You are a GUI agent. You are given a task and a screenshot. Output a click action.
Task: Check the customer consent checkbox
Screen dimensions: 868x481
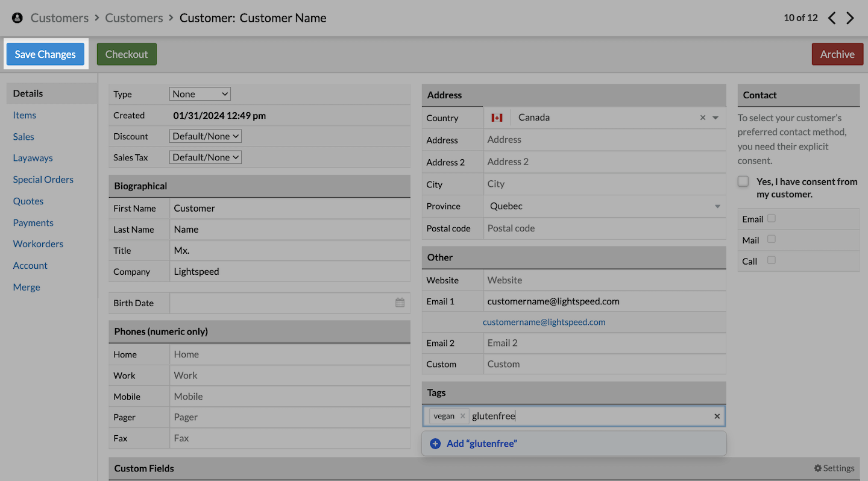click(x=744, y=181)
